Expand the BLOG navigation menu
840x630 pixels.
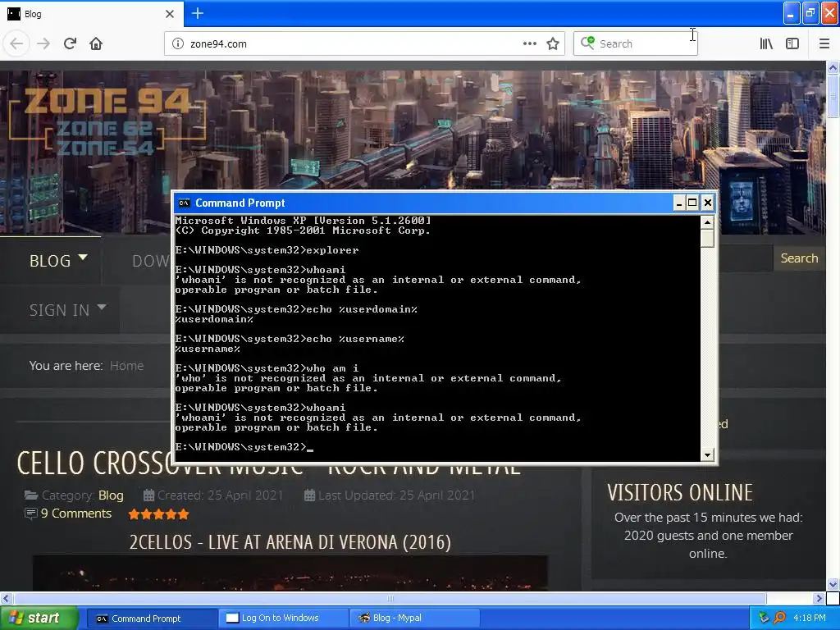coord(58,260)
